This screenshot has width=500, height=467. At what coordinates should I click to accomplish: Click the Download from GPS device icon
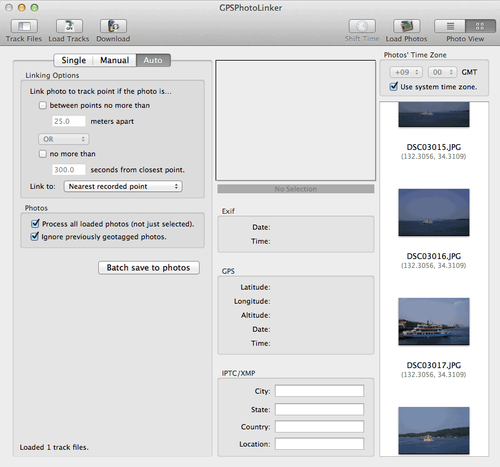pos(113,26)
